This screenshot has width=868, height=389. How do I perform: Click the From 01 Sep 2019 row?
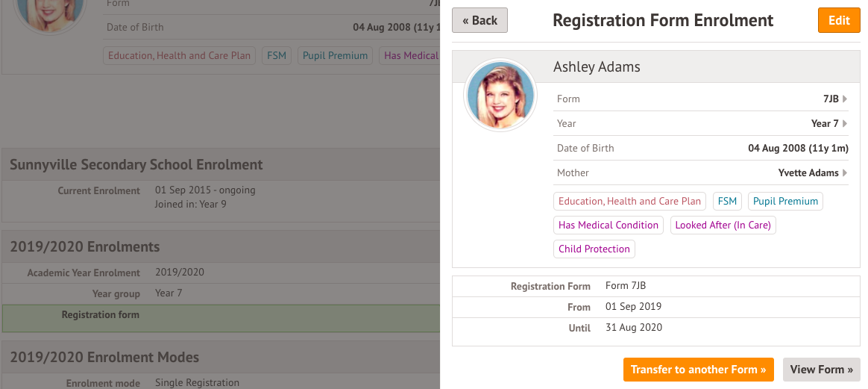(x=656, y=307)
